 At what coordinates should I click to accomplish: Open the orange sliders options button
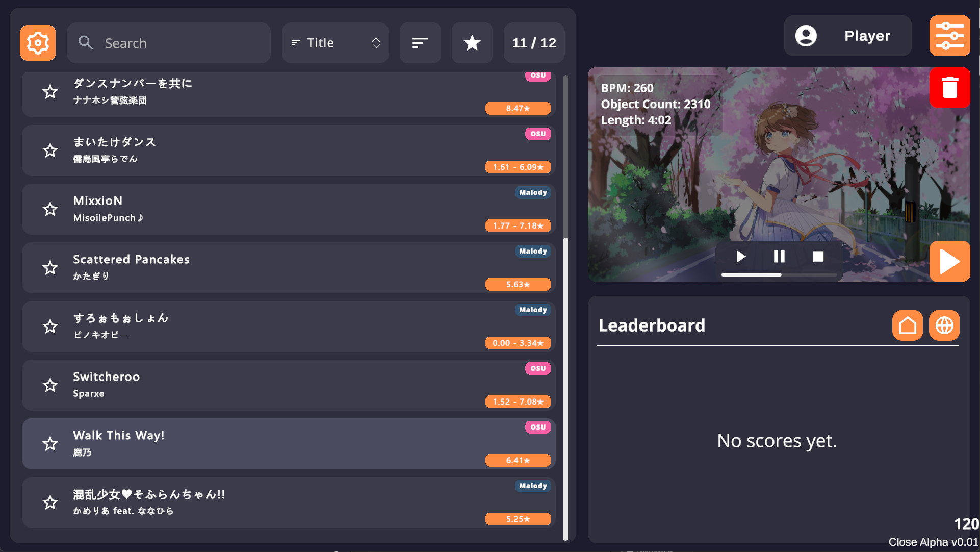pyautogui.click(x=949, y=36)
